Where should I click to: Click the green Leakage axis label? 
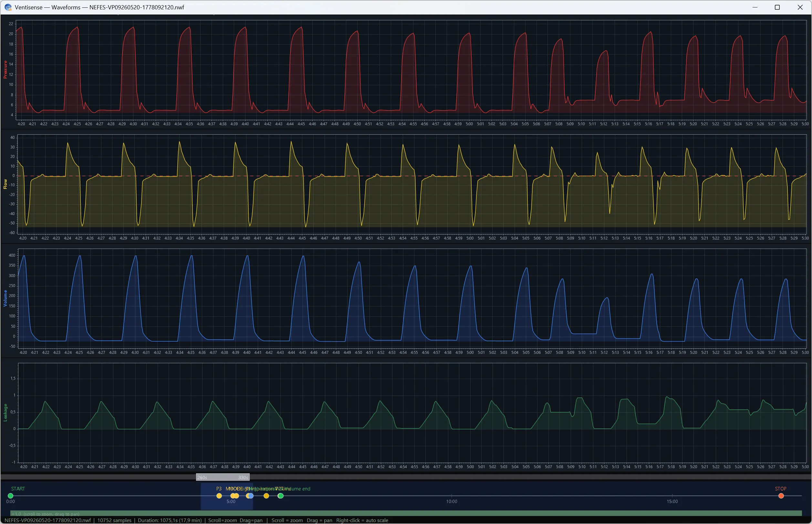tap(5, 413)
